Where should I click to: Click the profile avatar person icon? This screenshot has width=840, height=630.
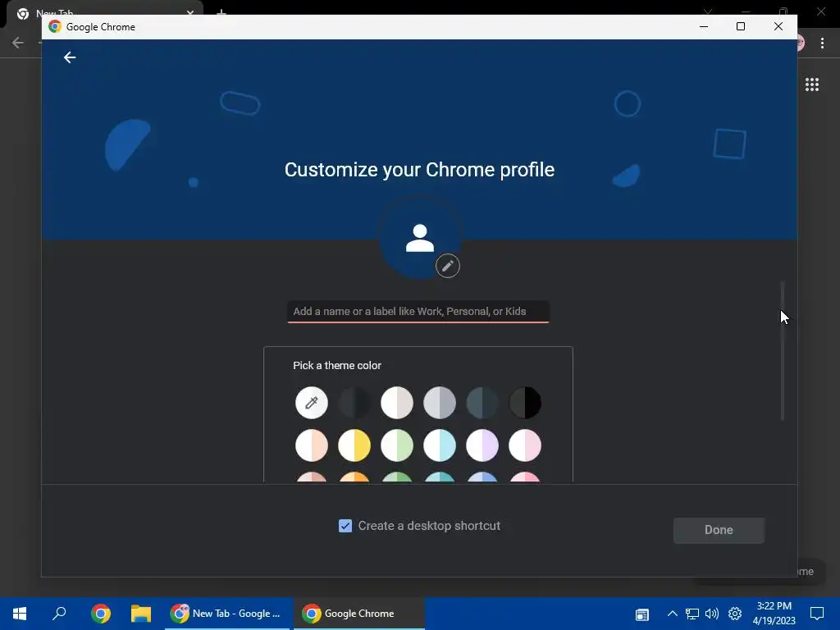click(419, 238)
